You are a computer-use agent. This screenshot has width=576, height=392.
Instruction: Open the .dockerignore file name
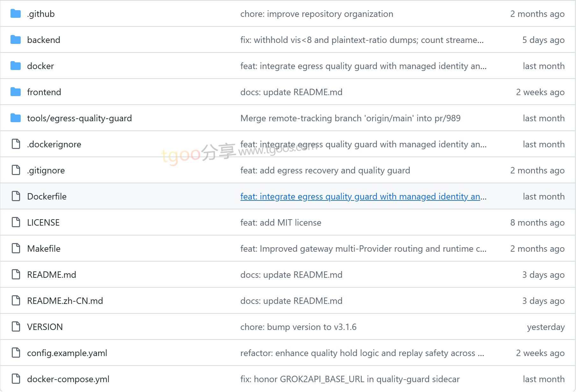(54, 144)
